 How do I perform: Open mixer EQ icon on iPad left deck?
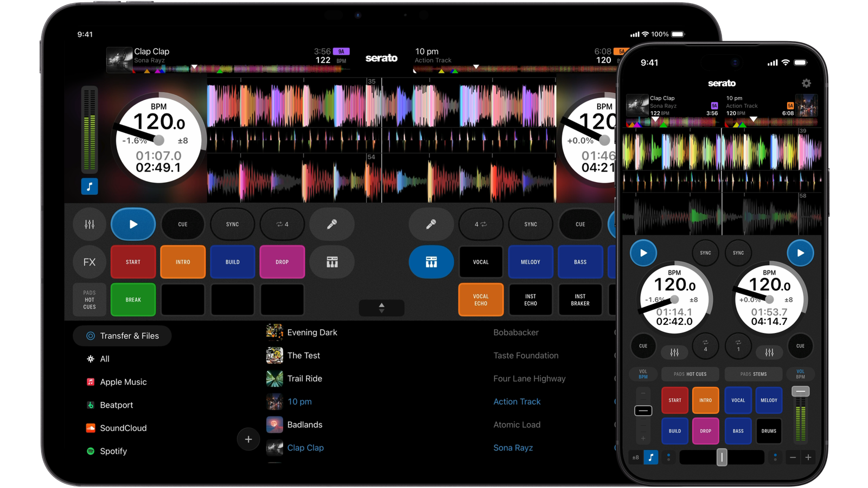[90, 224]
